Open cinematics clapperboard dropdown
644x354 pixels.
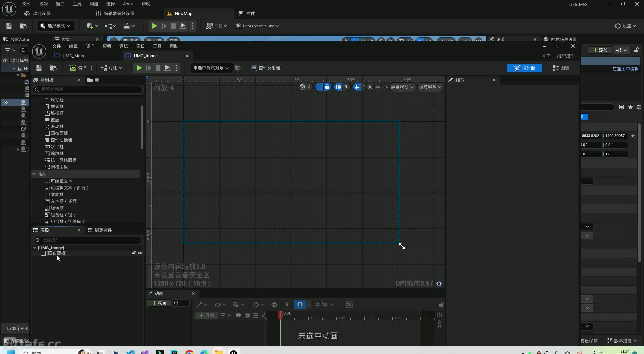tap(129, 26)
